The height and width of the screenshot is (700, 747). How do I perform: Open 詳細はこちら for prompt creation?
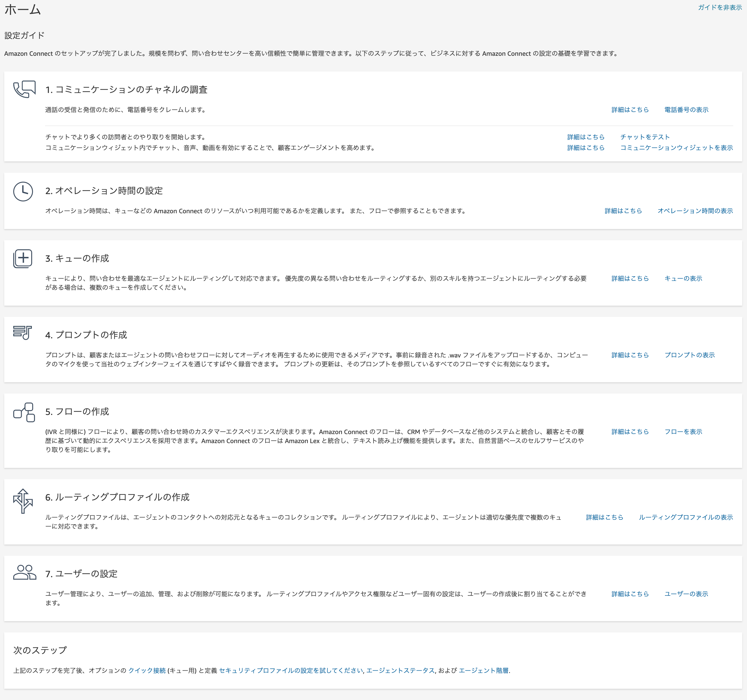630,355
